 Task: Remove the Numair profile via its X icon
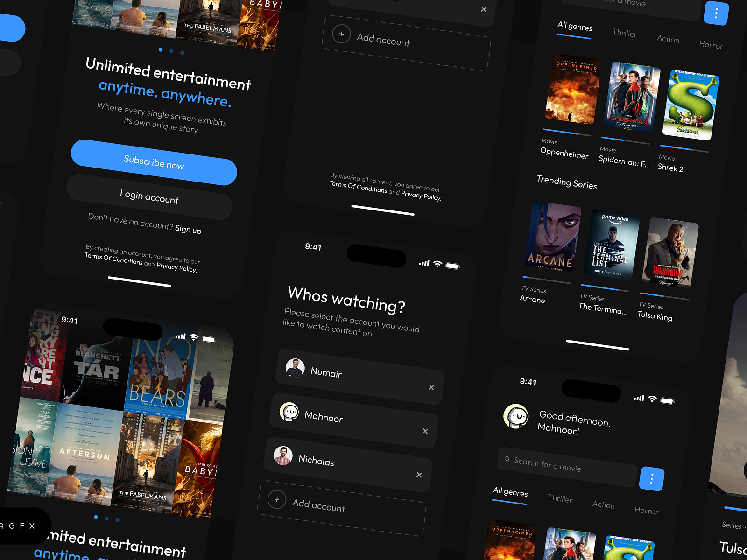point(432,387)
